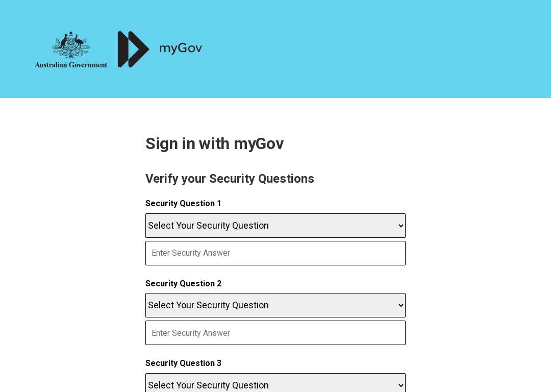Click the Security Question 1 label
The width and height of the screenshot is (551, 392).
coord(183,204)
